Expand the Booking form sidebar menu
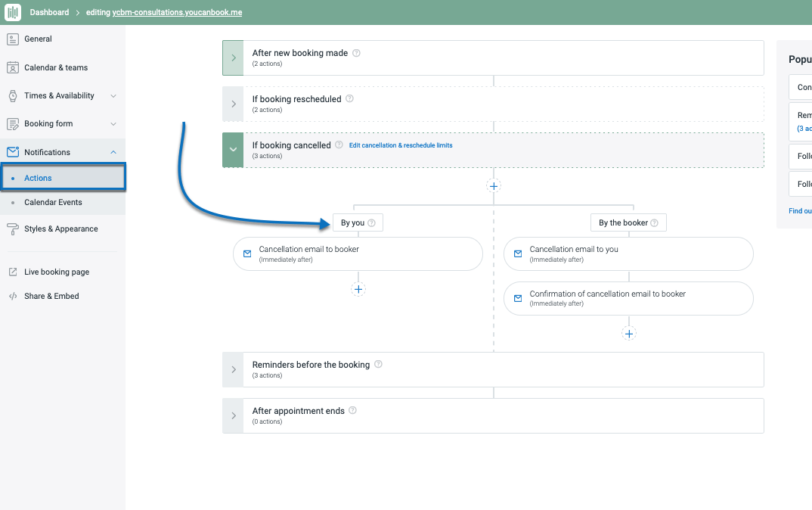 (x=113, y=124)
